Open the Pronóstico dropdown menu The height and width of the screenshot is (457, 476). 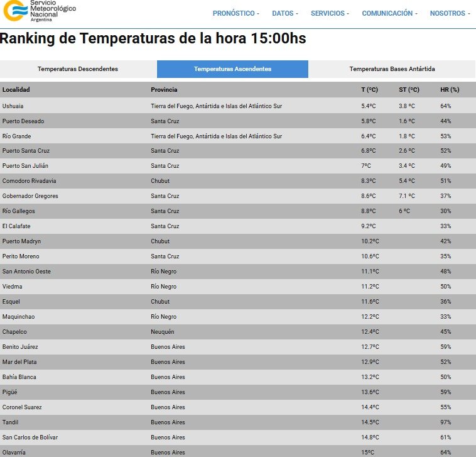(236, 13)
